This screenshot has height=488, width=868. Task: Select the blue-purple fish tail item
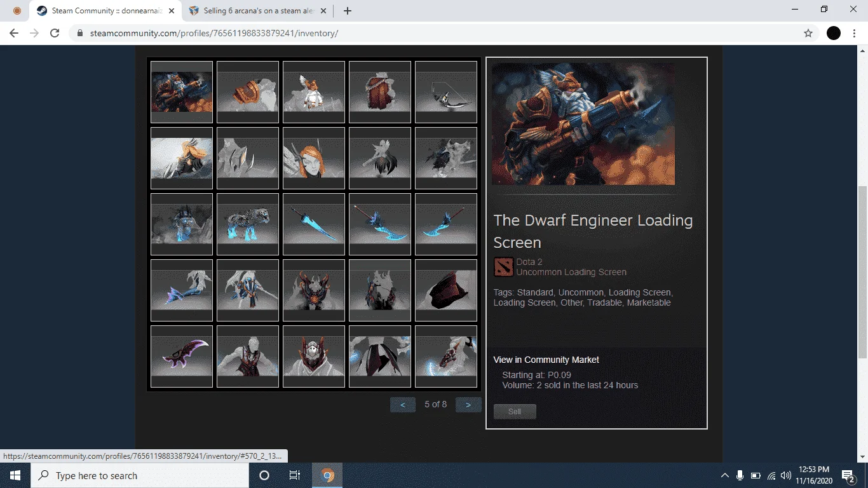[182, 290]
